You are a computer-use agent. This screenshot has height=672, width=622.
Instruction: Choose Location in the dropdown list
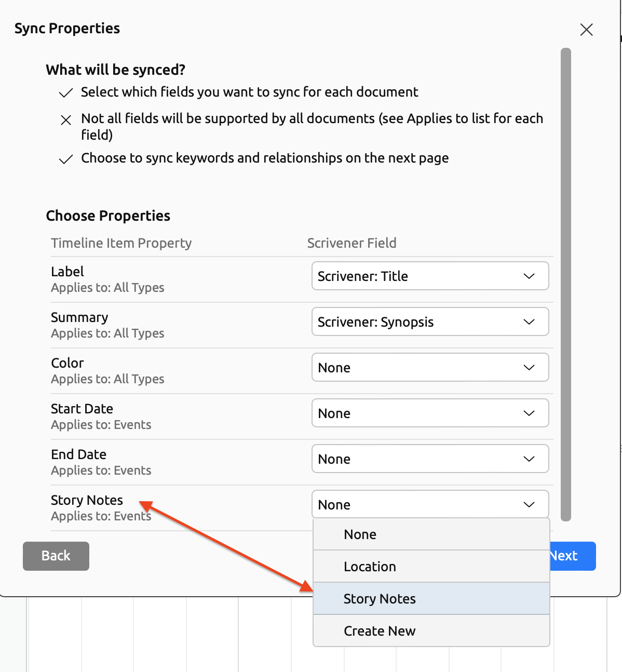click(431, 567)
